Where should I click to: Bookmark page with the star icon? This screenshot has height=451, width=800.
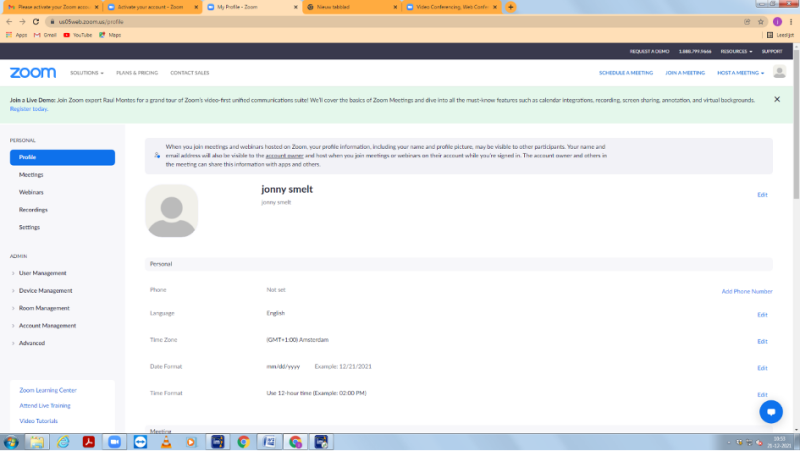coord(761,21)
